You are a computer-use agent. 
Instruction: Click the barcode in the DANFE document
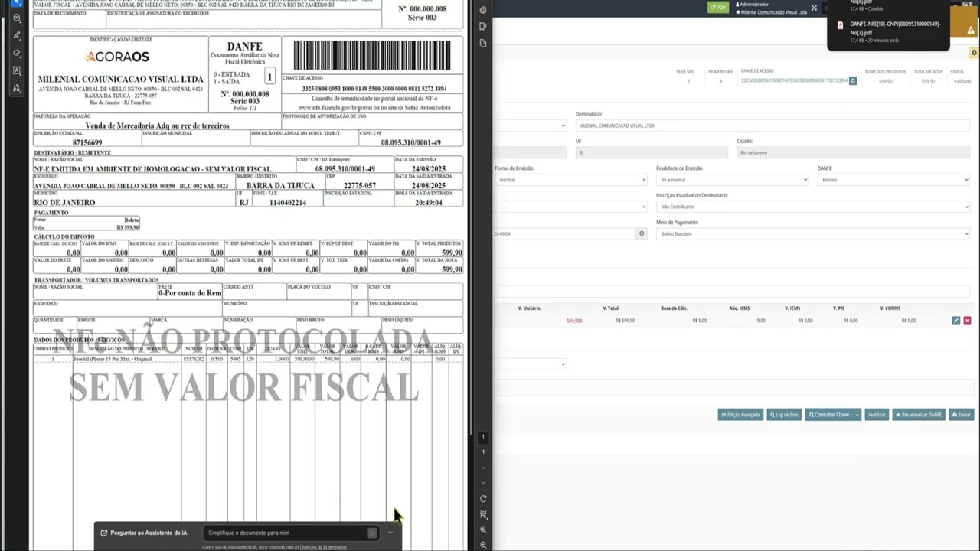372,55
